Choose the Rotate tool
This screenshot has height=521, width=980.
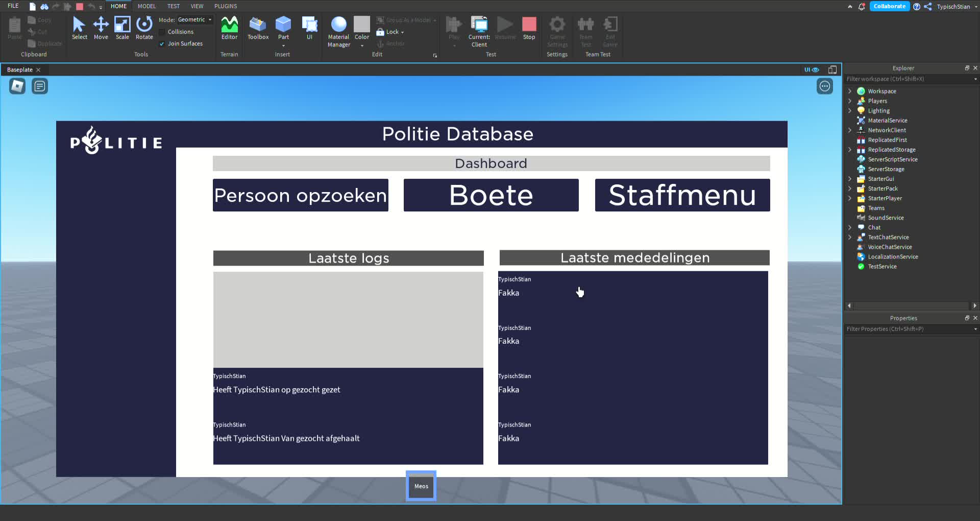(144, 28)
